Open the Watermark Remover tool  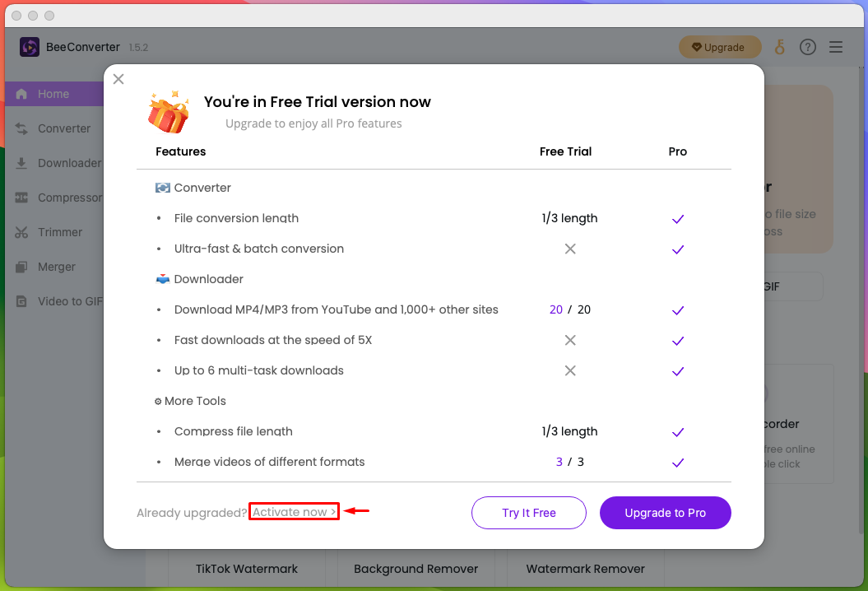[585, 569]
